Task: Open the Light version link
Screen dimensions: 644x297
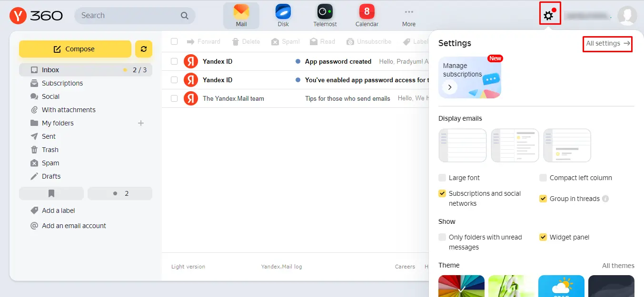Action: [188, 267]
